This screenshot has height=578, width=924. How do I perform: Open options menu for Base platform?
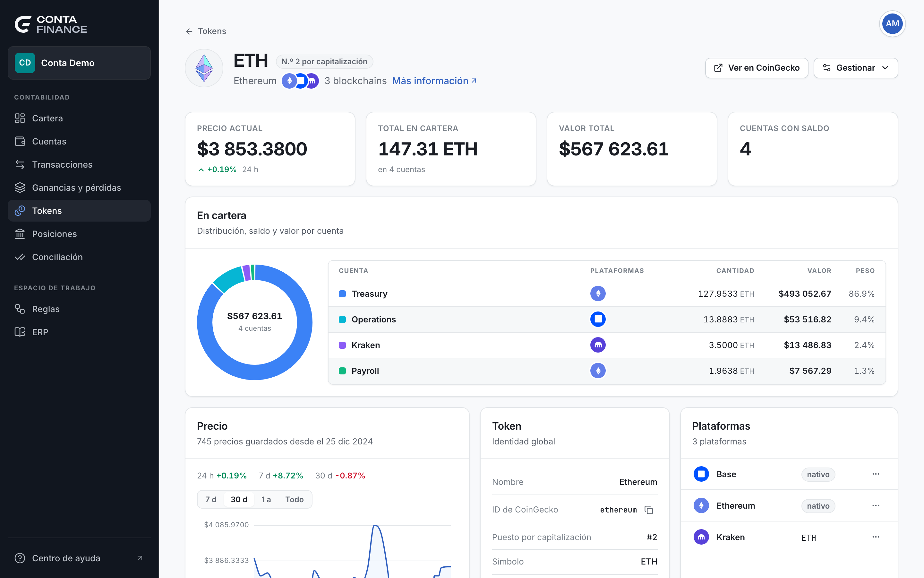876,474
